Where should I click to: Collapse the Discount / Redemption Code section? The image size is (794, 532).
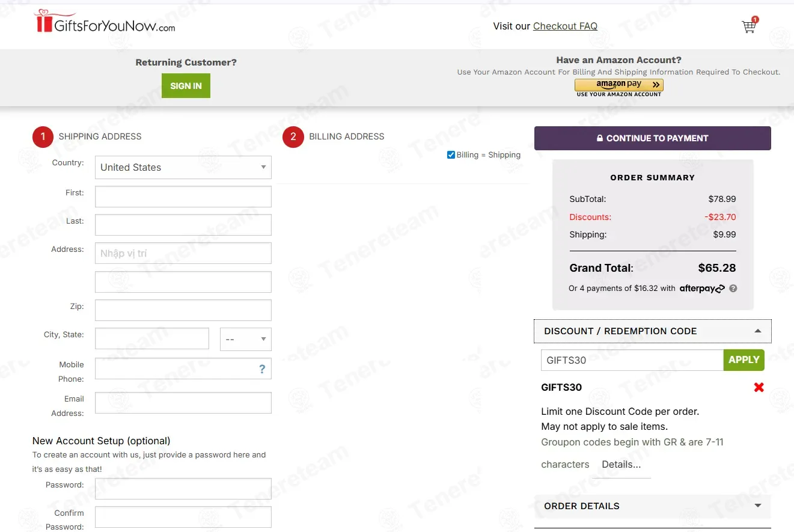coord(652,331)
